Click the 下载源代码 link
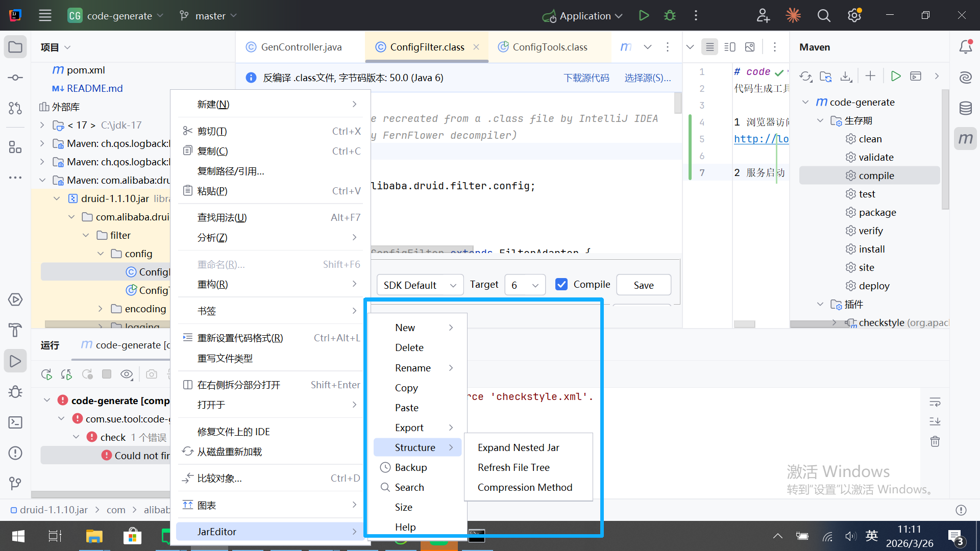The height and width of the screenshot is (551, 980). coord(586,78)
